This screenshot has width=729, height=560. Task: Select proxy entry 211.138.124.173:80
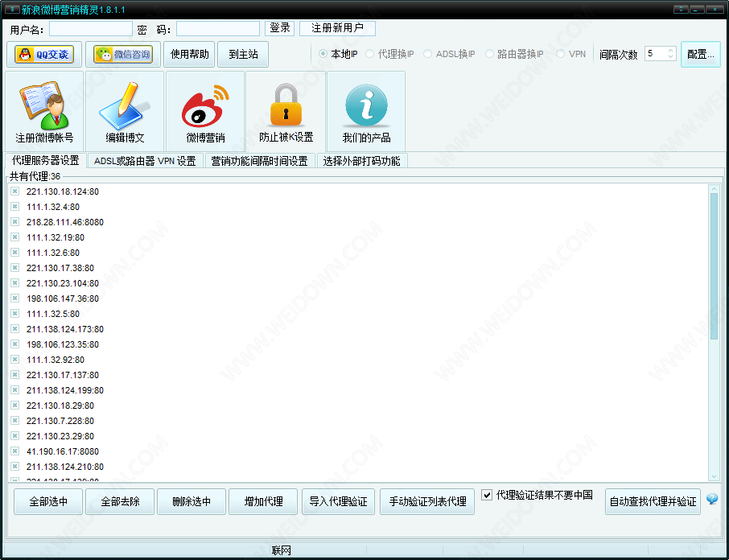(x=64, y=329)
